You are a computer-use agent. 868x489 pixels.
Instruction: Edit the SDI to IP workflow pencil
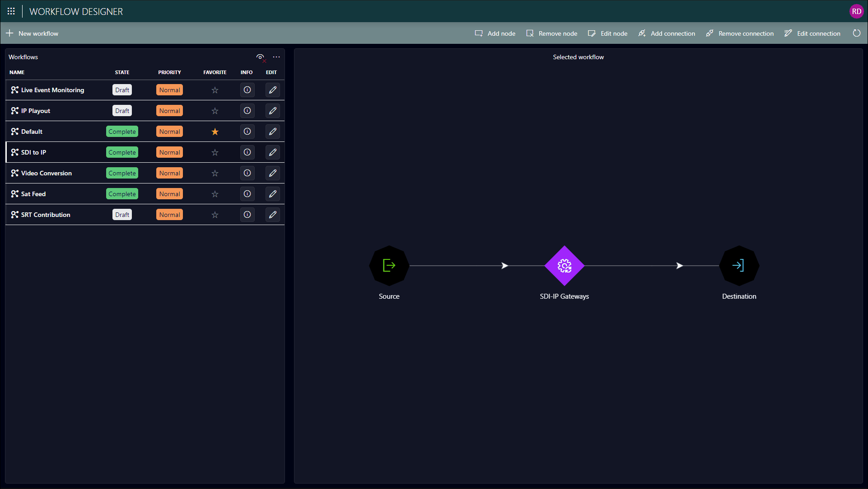[x=272, y=152]
